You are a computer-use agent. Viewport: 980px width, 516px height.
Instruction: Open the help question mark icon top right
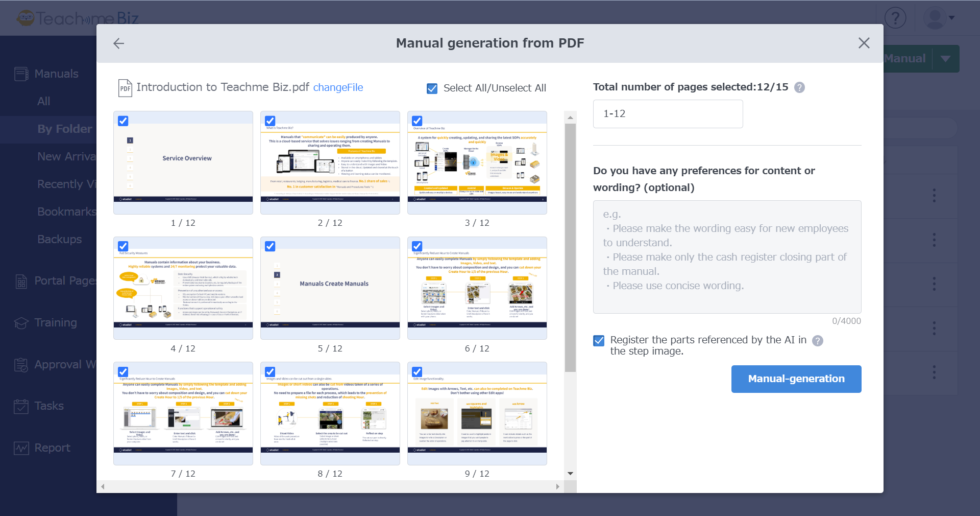(x=895, y=18)
